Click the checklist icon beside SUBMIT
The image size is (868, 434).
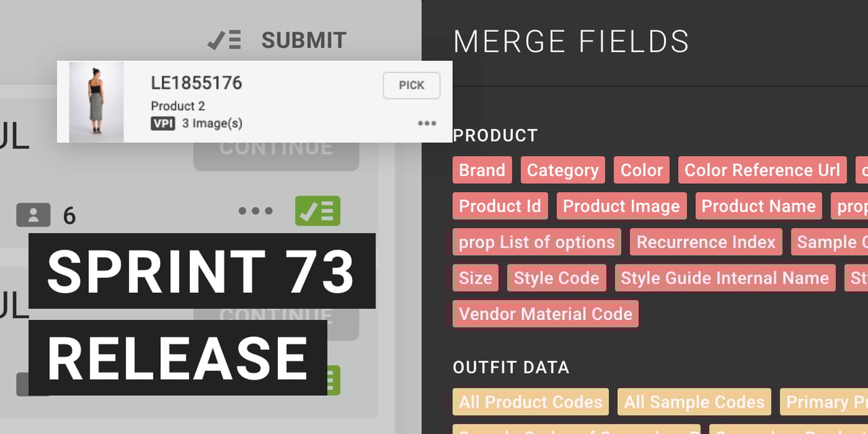click(x=224, y=41)
